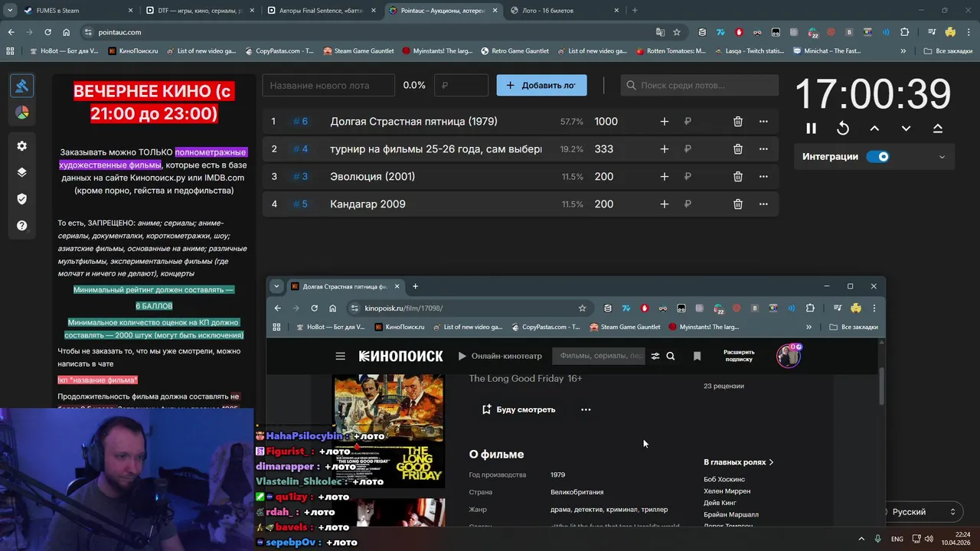
Task: Open Kinopoisk advanced search filters icon
Action: click(655, 356)
